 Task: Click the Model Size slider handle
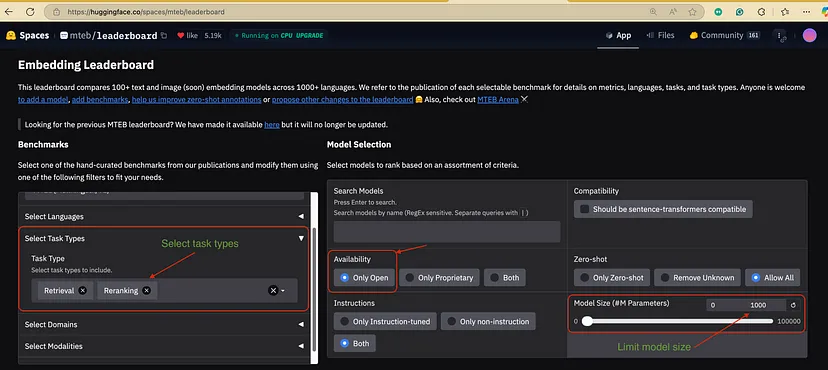tap(587, 321)
